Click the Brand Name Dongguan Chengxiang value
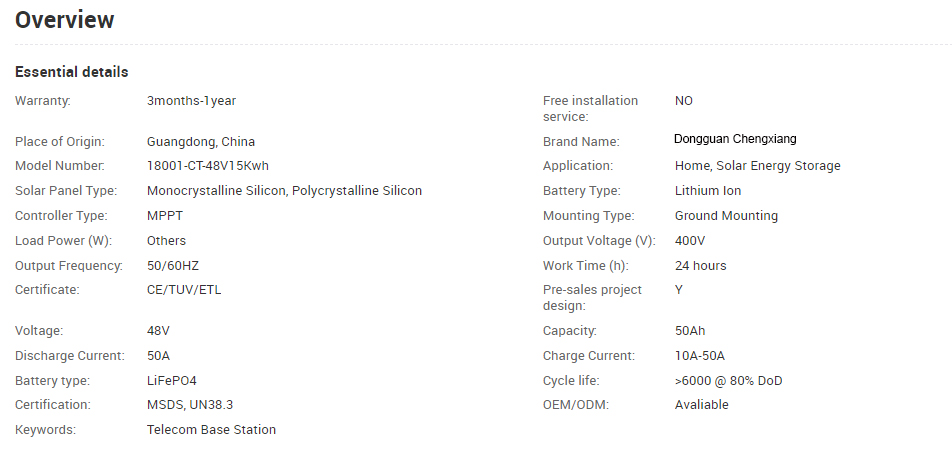The width and height of the screenshot is (952, 455). (x=735, y=139)
